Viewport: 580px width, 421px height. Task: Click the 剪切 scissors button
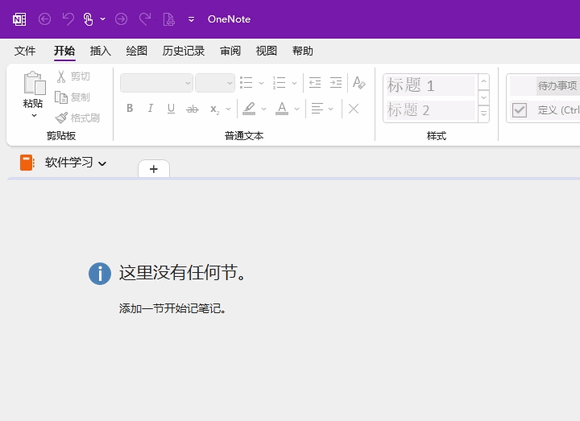pos(73,77)
